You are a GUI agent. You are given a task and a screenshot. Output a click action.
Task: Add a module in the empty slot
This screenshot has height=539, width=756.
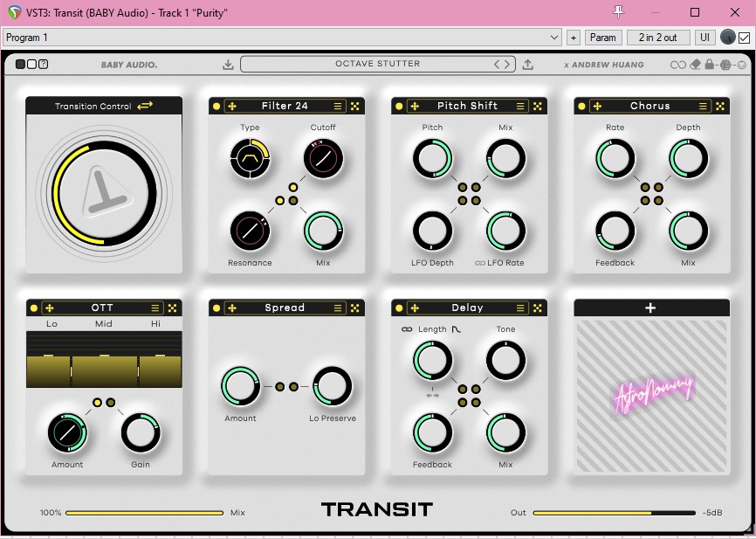tap(650, 308)
